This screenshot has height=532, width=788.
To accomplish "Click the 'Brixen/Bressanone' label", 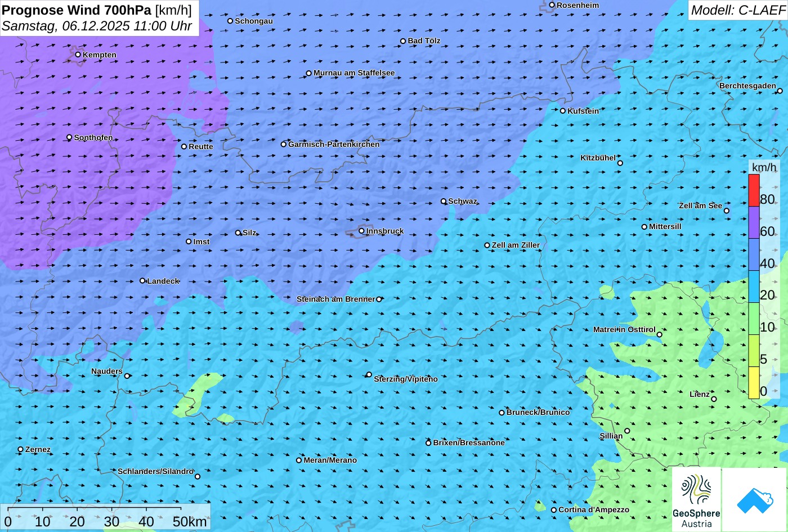I will [x=469, y=442].
